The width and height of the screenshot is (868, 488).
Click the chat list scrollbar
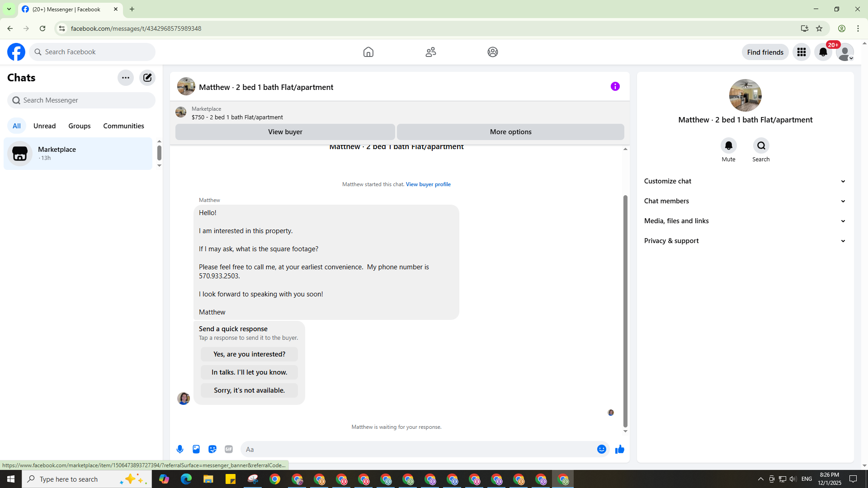[x=159, y=153]
